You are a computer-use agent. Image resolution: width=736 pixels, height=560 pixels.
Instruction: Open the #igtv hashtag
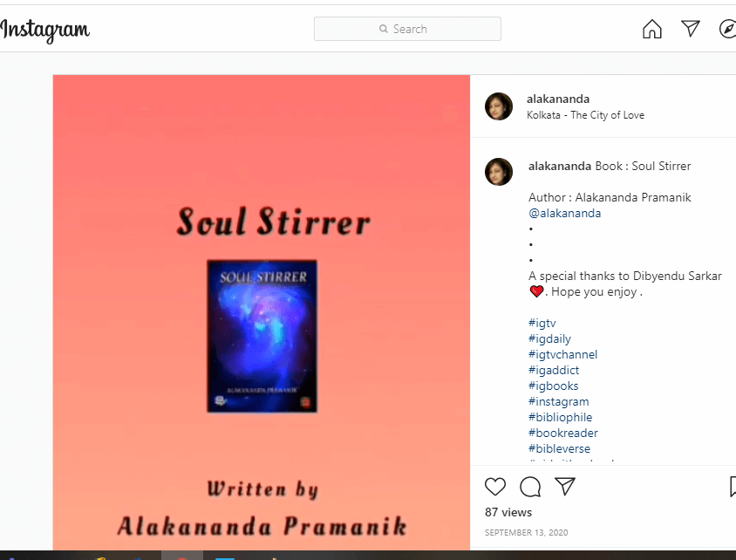point(542,323)
